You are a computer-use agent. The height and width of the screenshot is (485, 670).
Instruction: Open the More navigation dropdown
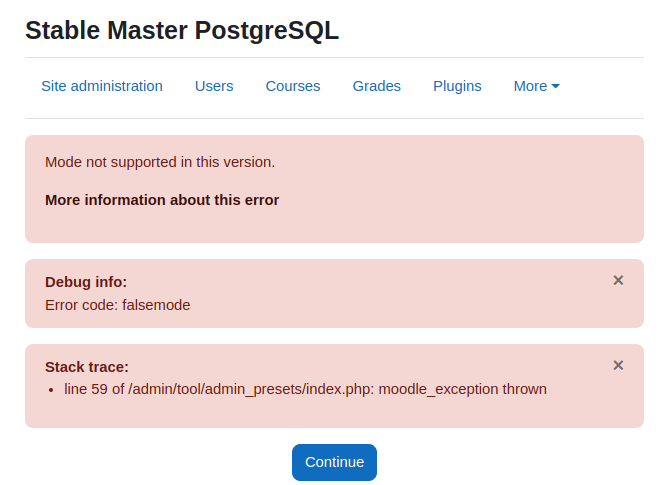point(536,86)
